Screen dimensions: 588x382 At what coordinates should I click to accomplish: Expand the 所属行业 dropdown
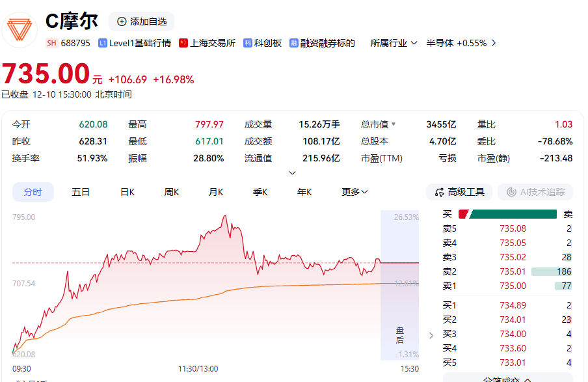(x=394, y=43)
